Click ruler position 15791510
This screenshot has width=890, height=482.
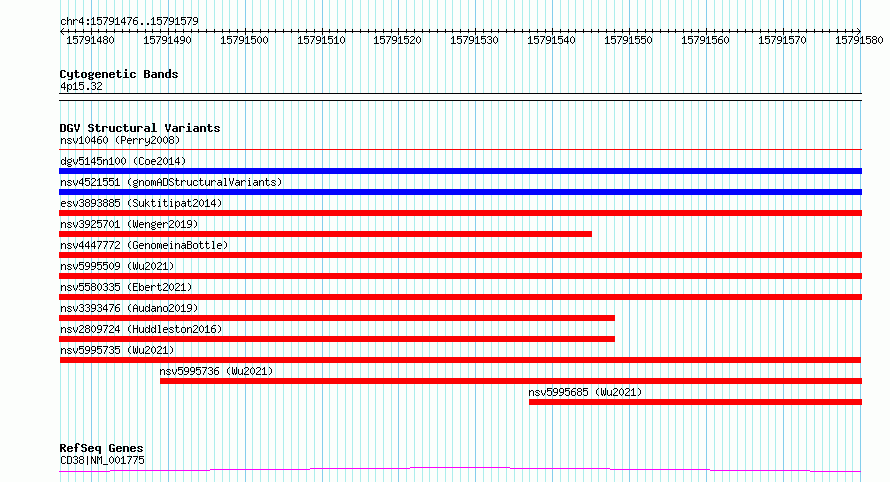321,40
